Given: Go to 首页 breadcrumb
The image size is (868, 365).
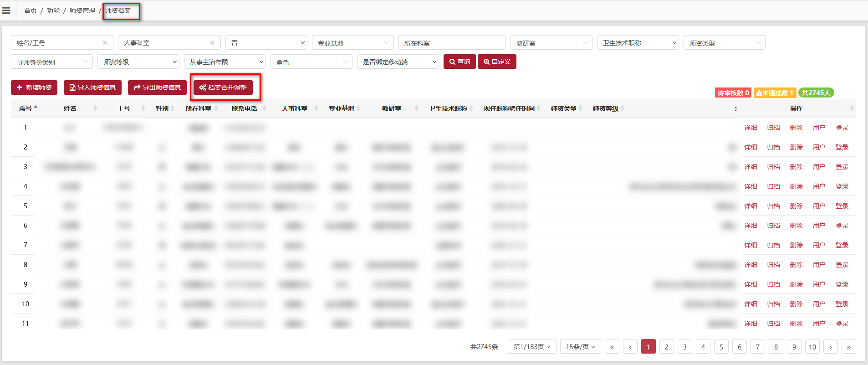Looking at the screenshot, I should point(31,10).
